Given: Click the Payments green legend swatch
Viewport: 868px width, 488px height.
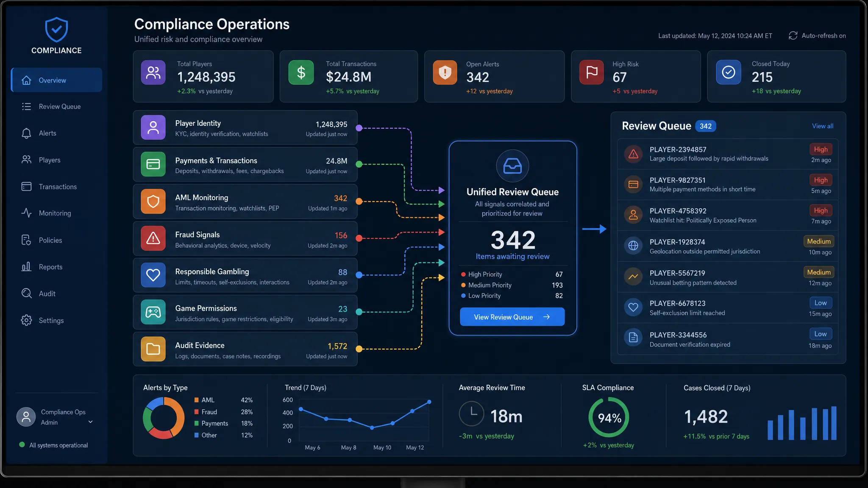Looking at the screenshot, I should (x=197, y=423).
